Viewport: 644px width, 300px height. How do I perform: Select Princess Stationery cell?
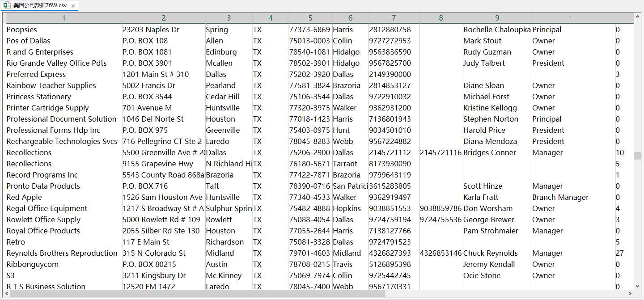(64, 97)
